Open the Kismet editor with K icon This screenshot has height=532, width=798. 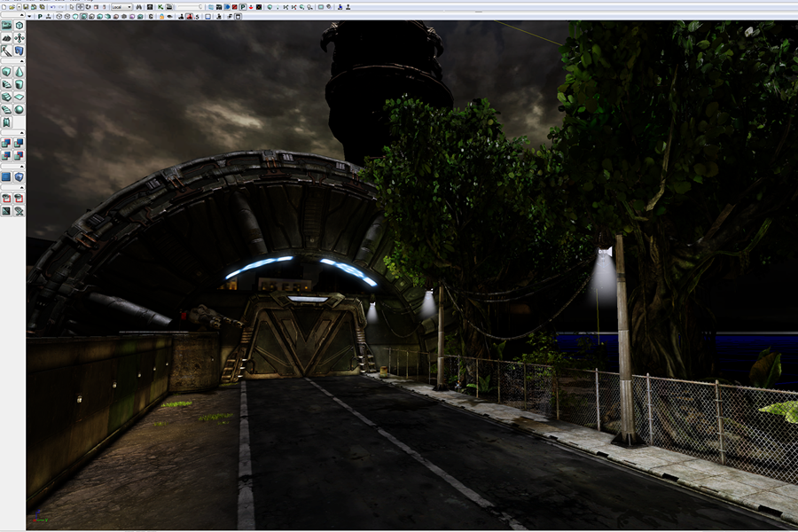(160, 7)
